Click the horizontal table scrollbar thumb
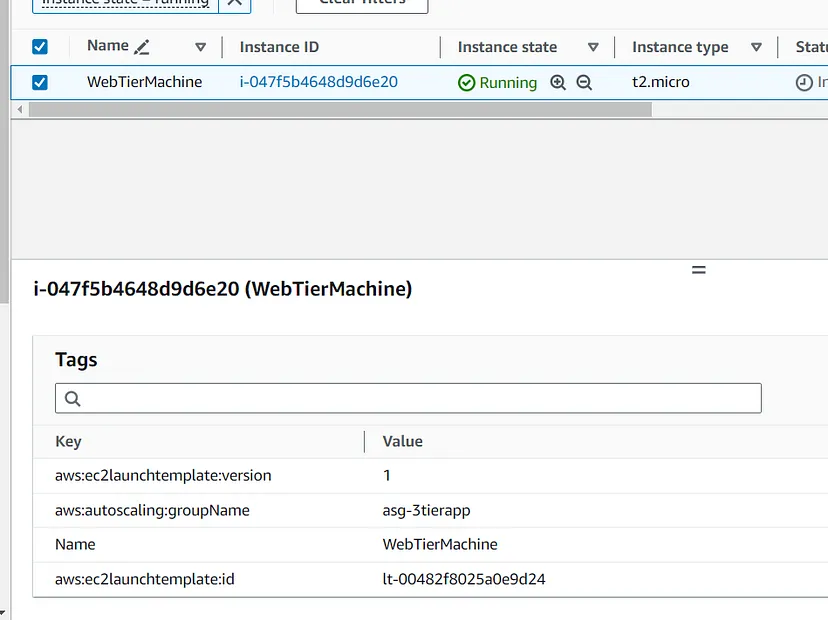828x620 pixels. [x=340, y=110]
